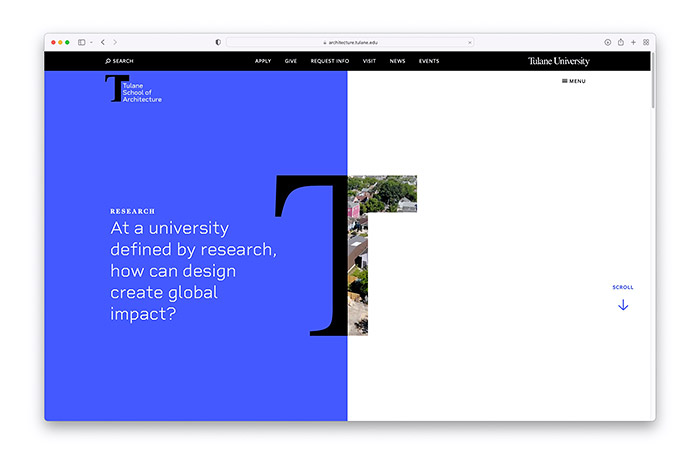Click the browser forward arrow
Image resolution: width=700 pixels, height=467 pixels.
pos(115,42)
